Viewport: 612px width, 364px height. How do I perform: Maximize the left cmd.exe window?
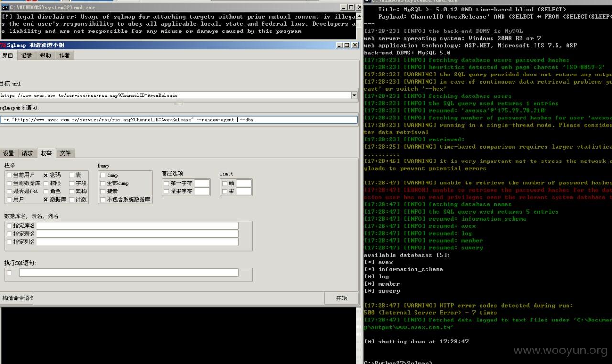pyautogui.click(x=351, y=7)
